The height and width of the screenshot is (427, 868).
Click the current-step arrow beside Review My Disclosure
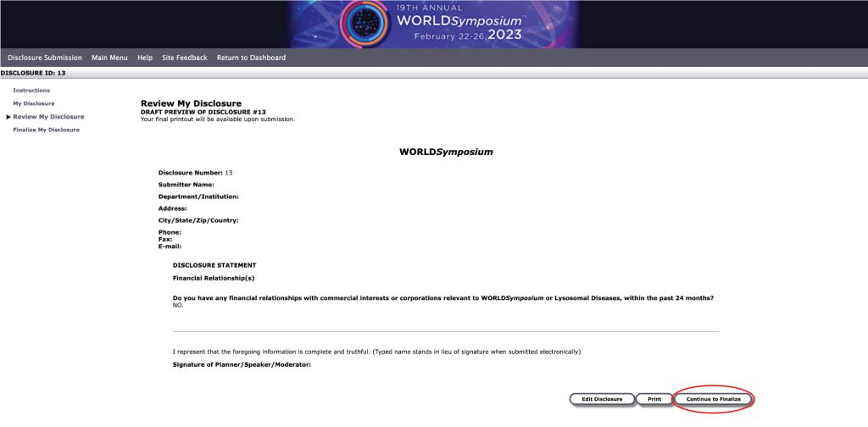point(8,117)
